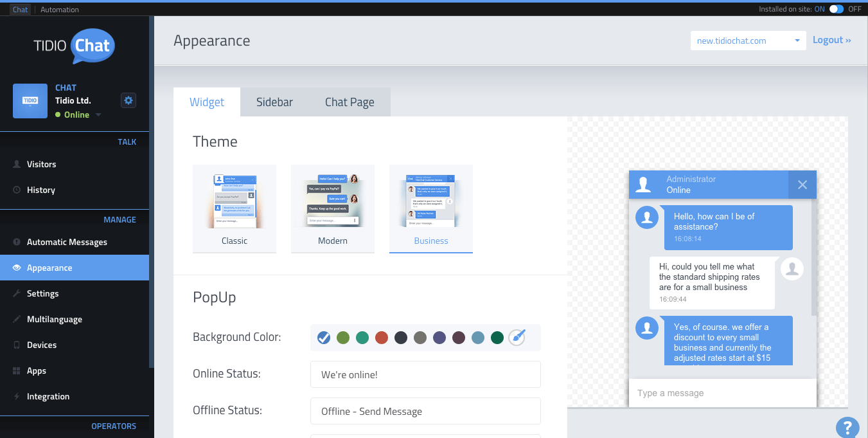The height and width of the screenshot is (438, 868).
Task: Open the Devices menu item
Action: tap(75, 345)
